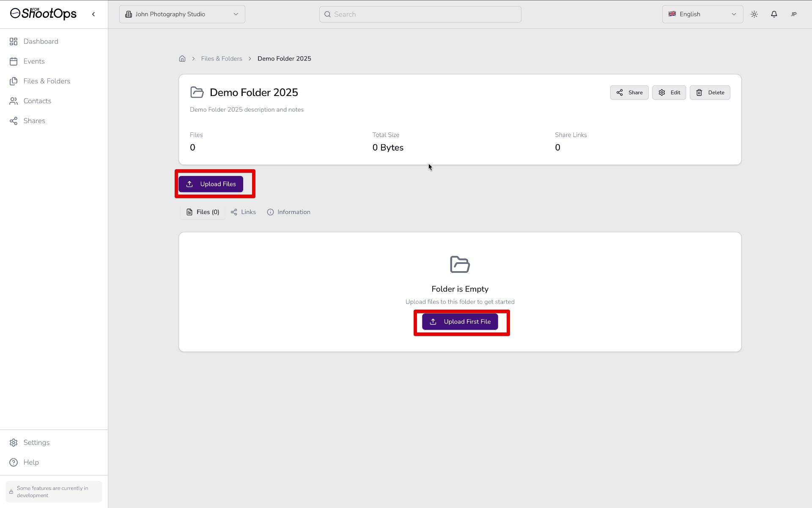Open the English language dropdown
This screenshot has width=812, height=508.
click(x=702, y=14)
